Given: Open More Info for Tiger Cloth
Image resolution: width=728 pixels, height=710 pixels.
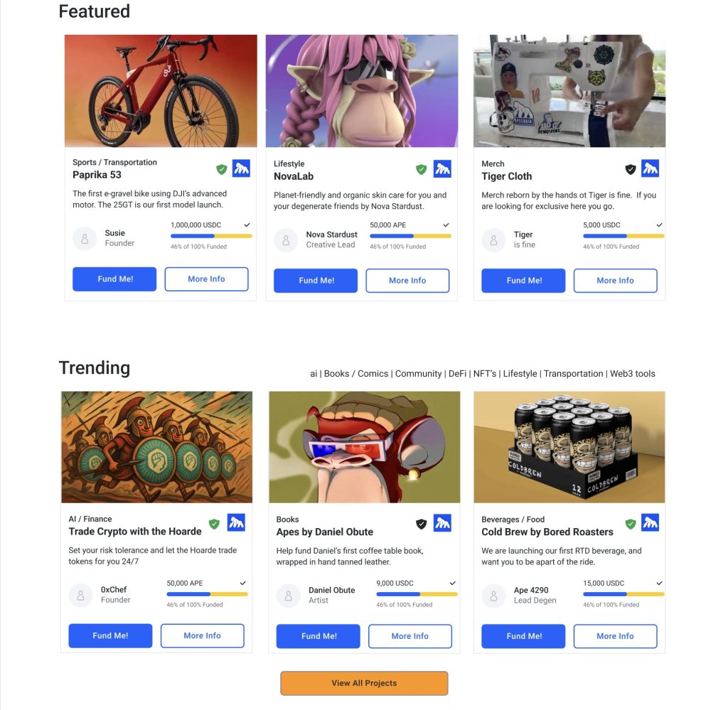Looking at the screenshot, I should (x=615, y=281).
